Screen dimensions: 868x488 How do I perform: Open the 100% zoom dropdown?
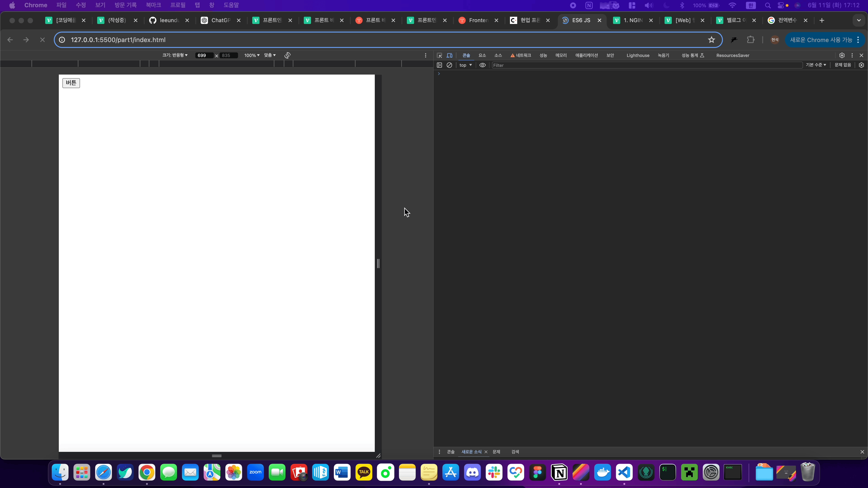(x=252, y=55)
